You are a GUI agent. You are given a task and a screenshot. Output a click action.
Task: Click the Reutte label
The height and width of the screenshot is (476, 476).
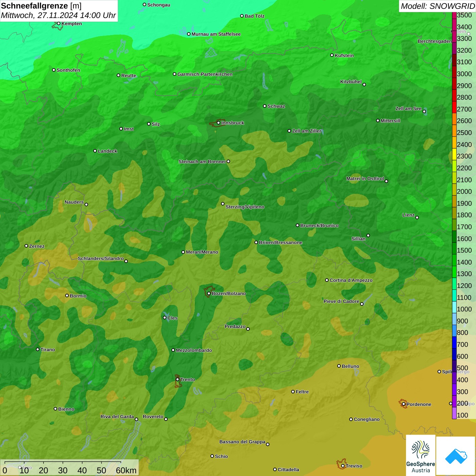(129, 75)
